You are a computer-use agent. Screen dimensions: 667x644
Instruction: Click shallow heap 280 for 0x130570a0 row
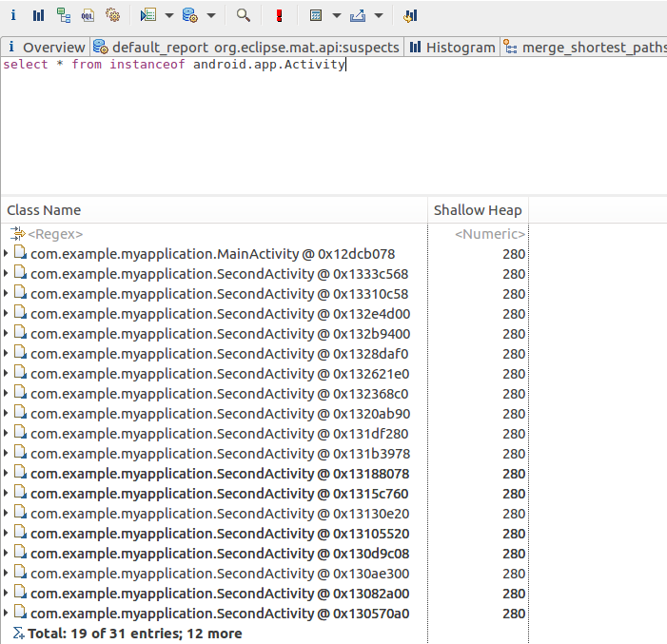[x=514, y=614]
